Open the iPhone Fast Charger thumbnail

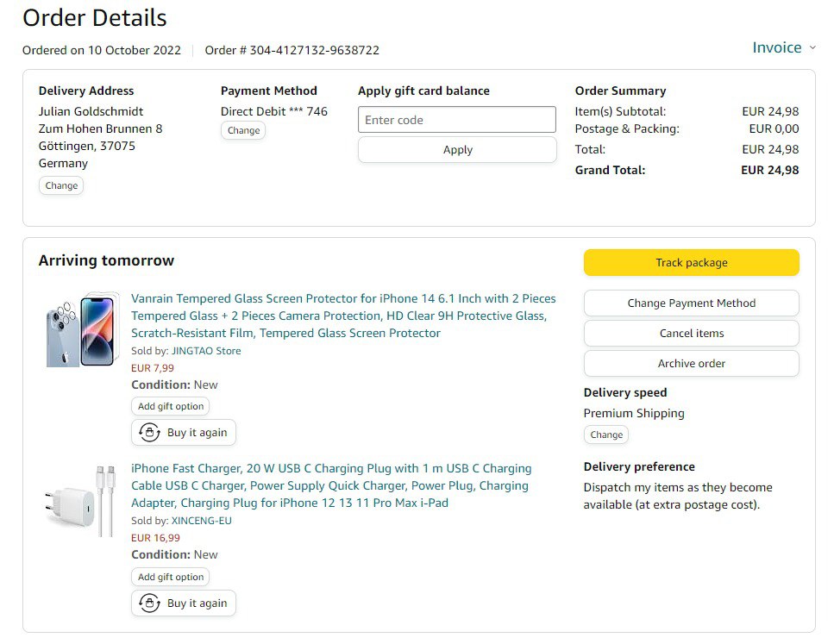coord(81,501)
